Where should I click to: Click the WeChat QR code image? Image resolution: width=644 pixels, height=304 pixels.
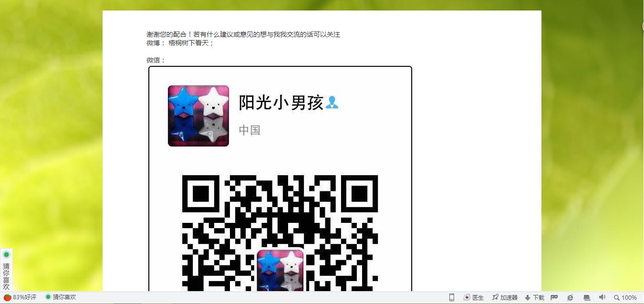pyautogui.click(x=280, y=233)
